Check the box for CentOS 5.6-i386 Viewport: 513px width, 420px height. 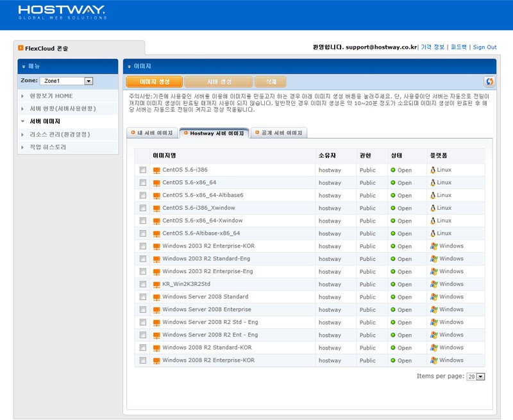(142, 170)
